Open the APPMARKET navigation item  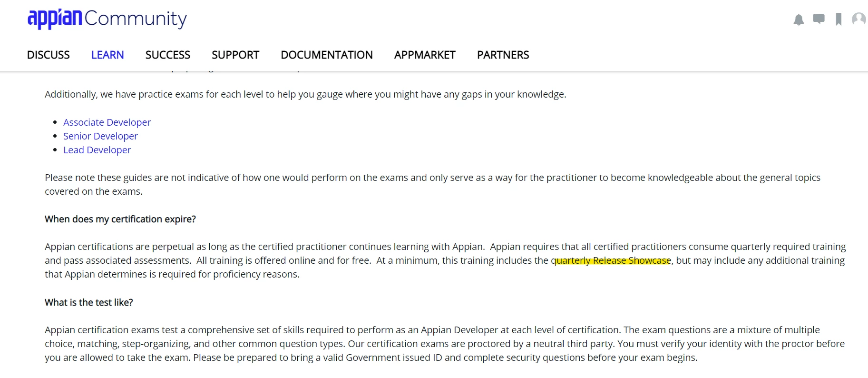tap(425, 55)
